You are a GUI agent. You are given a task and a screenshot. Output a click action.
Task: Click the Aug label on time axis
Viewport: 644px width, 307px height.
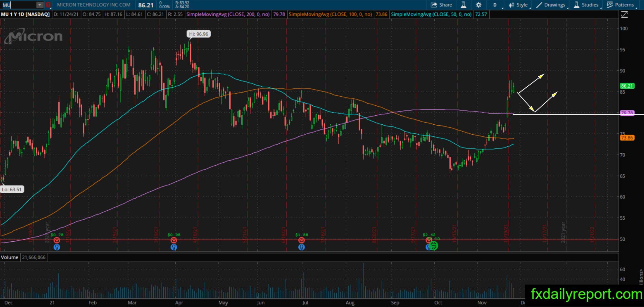click(x=350, y=303)
